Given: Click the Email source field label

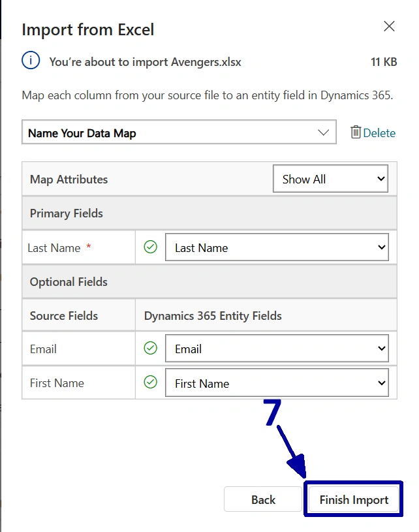Looking at the screenshot, I should (x=43, y=349).
